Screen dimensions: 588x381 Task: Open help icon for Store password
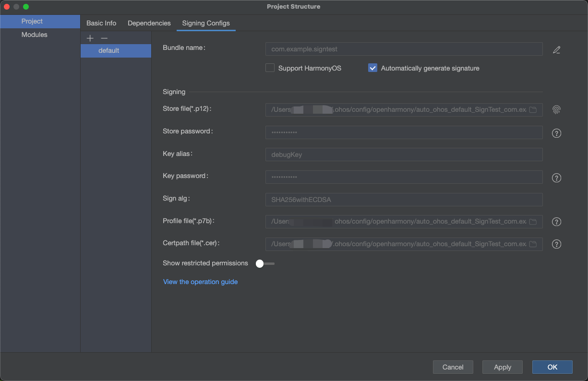pyautogui.click(x=556, y=133)
